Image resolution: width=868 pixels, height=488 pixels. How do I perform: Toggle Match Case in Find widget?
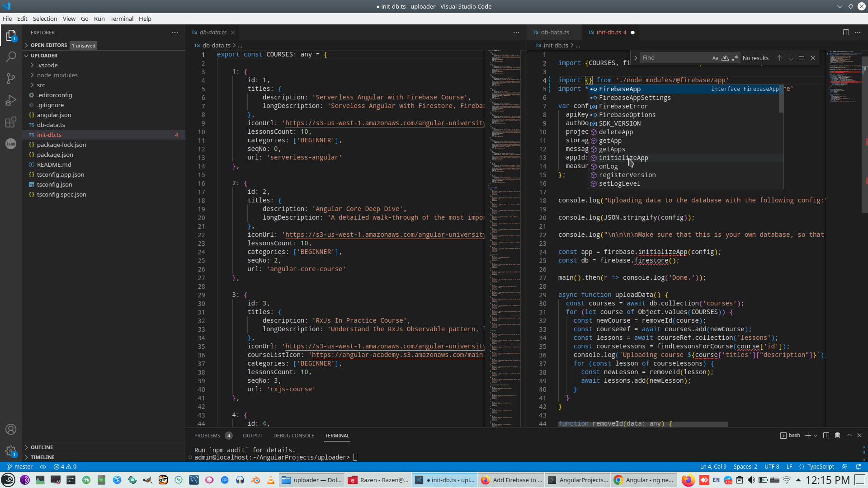click(715, 58)
